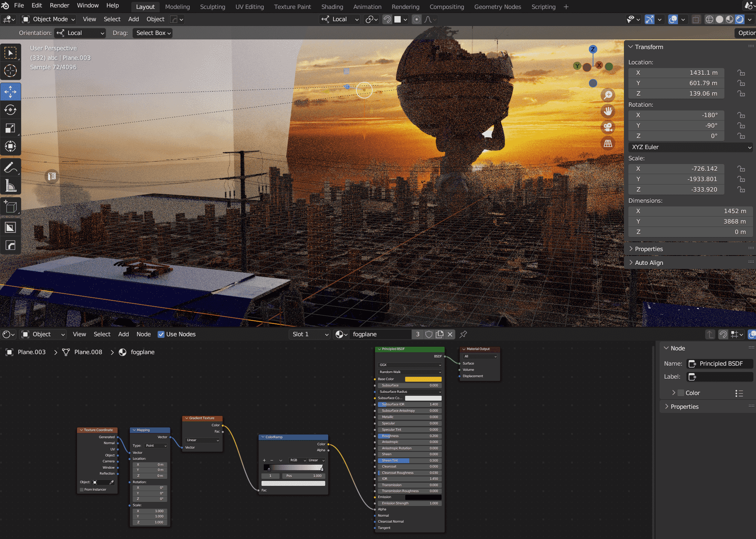Click the pan view hand icon
The height and width of the screenshot is (539, 756).
tap(608, 111)
